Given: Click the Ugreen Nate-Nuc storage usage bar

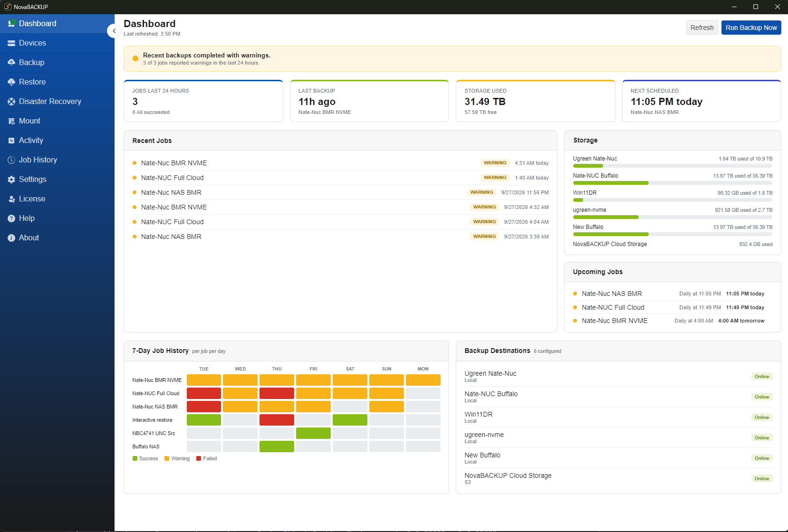Looking at the screenshot, I should [x=673, y=166].
